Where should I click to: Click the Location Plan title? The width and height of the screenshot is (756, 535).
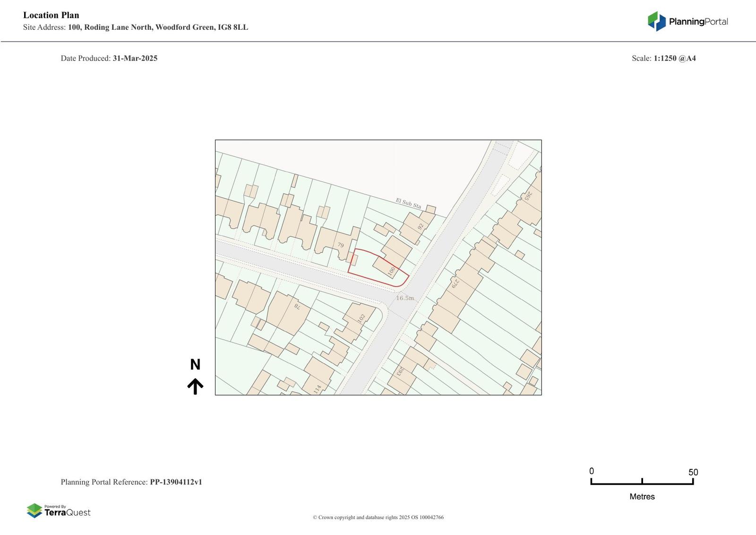(x=51, y=15)
